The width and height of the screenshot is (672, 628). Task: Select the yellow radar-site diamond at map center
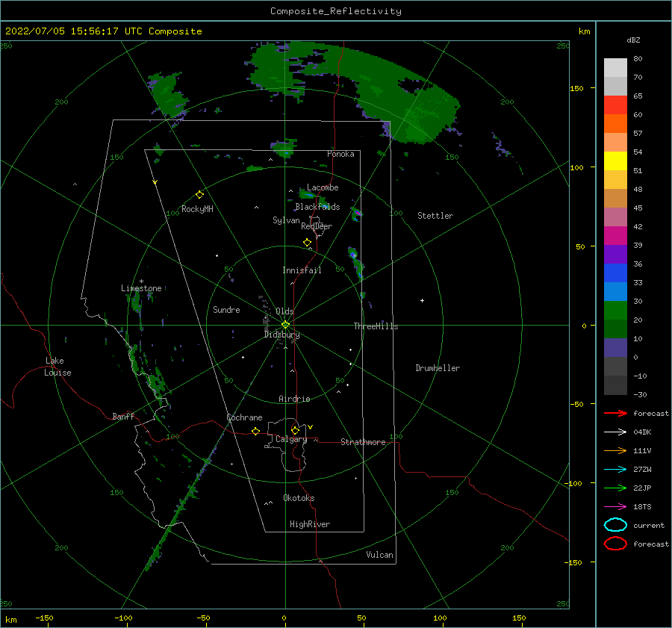[285, 325]
